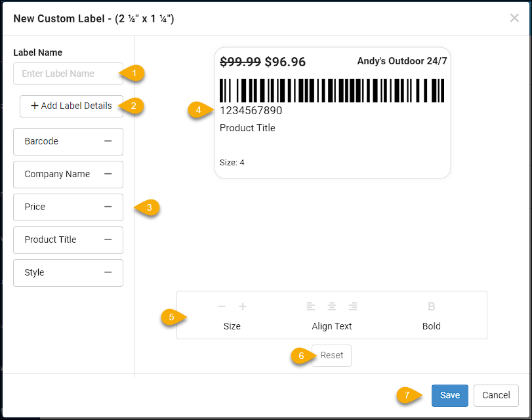Align text to the left
Image resolution: width=532 pixels, height=420 pixels.
[x=310, y=306]
